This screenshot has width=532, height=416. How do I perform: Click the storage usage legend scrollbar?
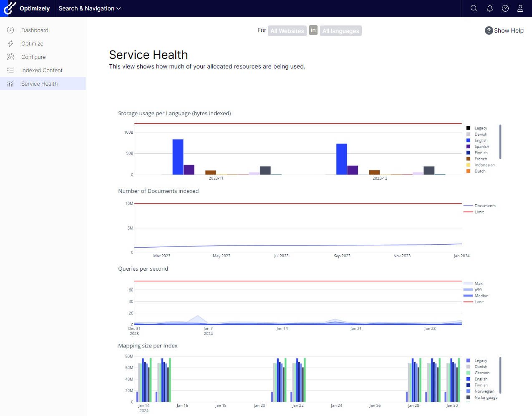[500, 142]
